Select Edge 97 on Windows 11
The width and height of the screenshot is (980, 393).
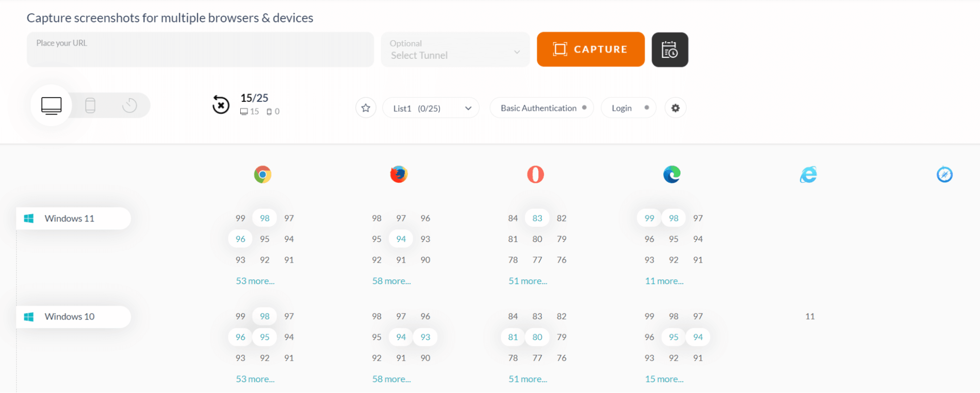698,218
